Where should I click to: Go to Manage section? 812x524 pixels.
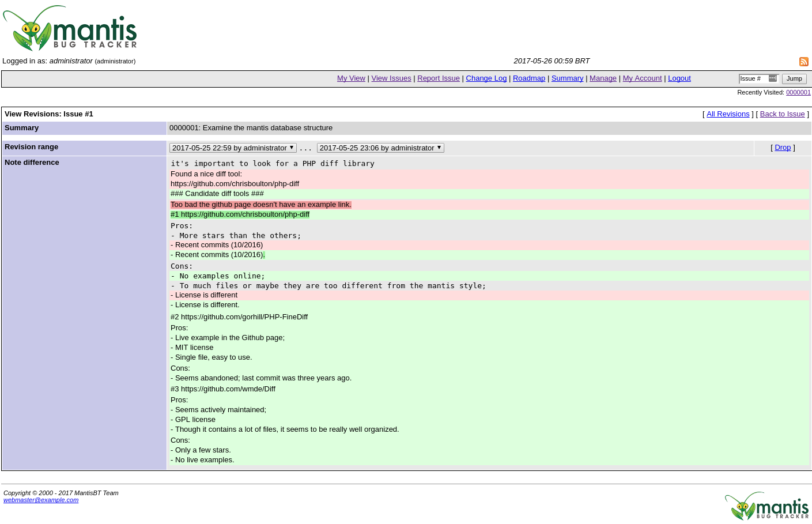(603, 78)
